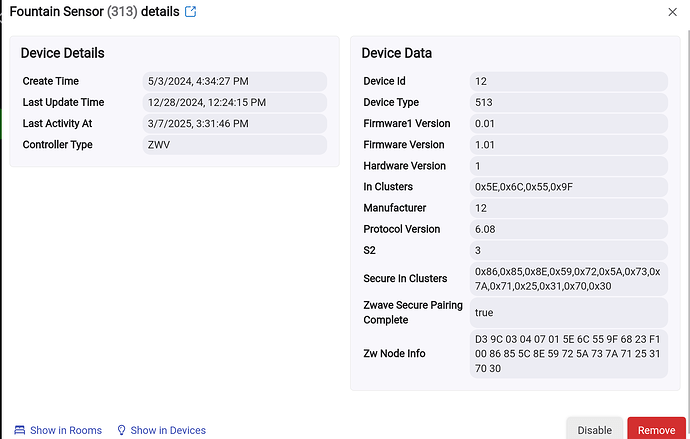Click the Firmware1 Version 0.01 field

(x=568, y=123)
